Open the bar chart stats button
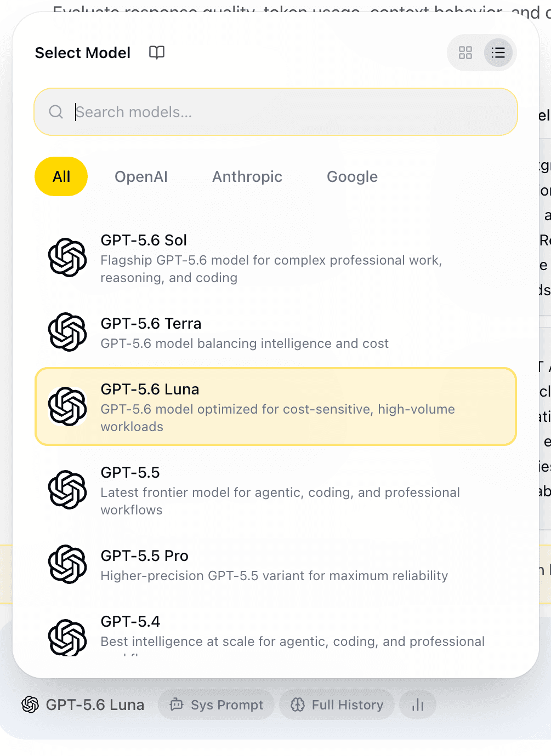Image resolution: width=551 pixels, height=756 pixels. pos(418,705)
